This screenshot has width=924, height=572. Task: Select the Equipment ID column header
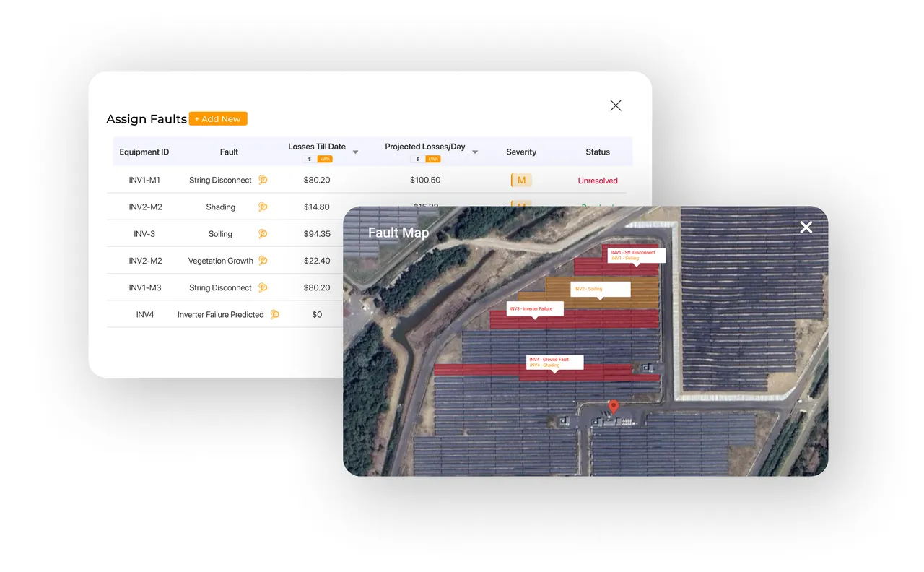click(x=144, y=152)
